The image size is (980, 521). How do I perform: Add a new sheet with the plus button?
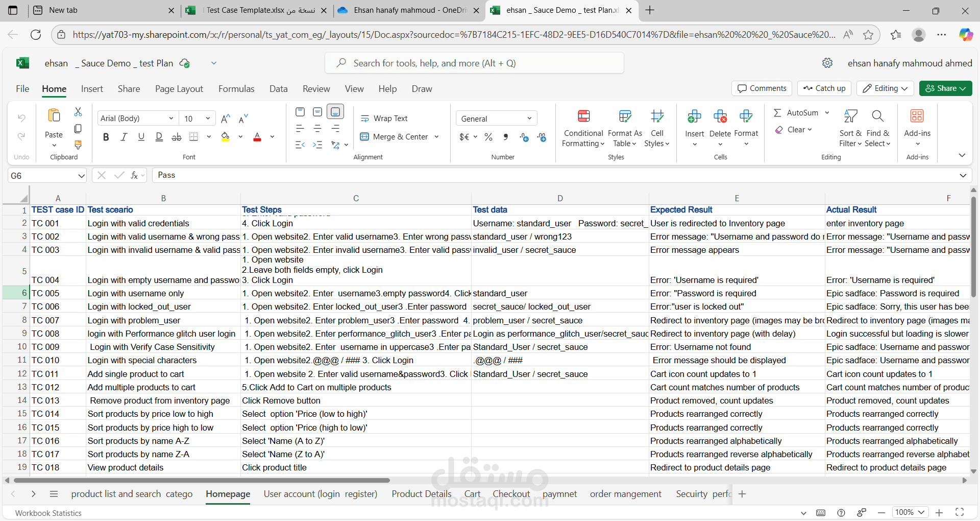pyautogui.click(x=742, y=494)
